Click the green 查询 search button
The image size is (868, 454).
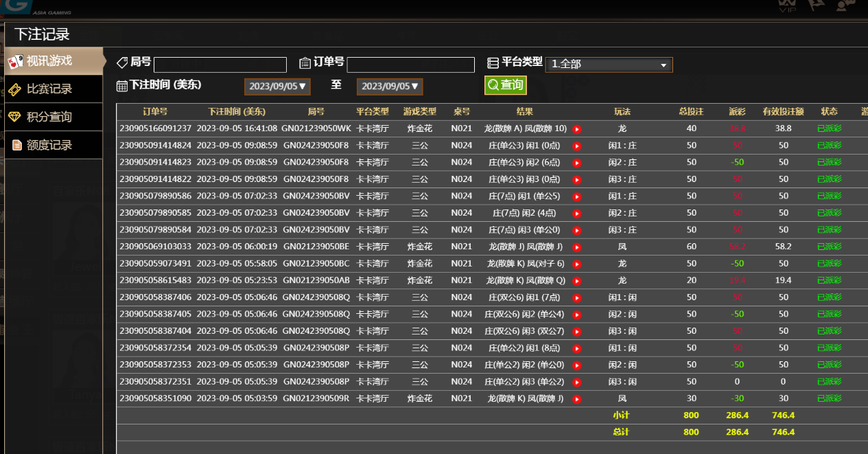505,85
